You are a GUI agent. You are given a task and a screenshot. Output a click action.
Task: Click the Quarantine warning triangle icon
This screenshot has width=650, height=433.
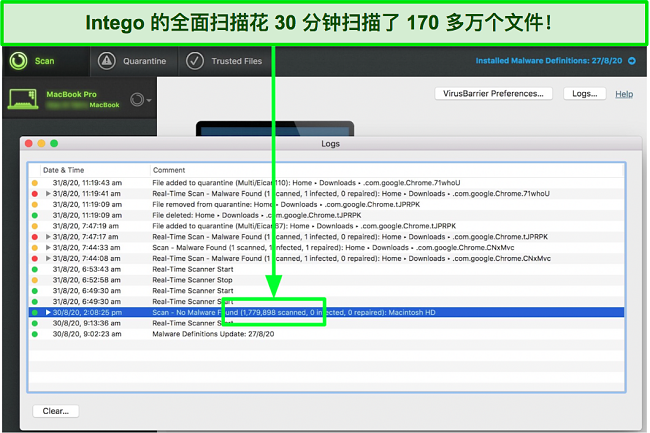(x=107, y=61)
